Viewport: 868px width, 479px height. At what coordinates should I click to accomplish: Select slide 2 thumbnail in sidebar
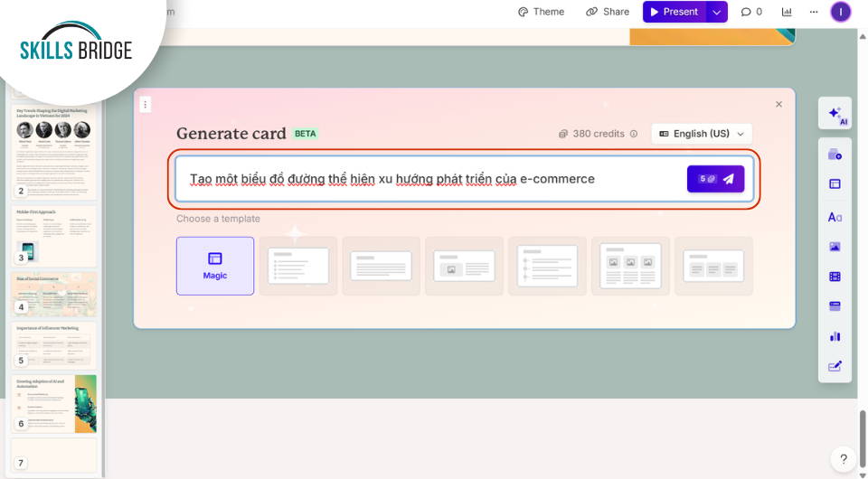53,152
